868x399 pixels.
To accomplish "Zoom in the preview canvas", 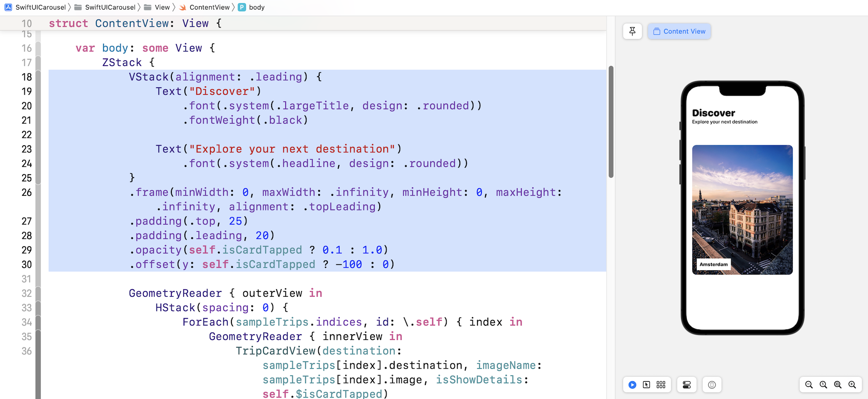I will [852, 385].
